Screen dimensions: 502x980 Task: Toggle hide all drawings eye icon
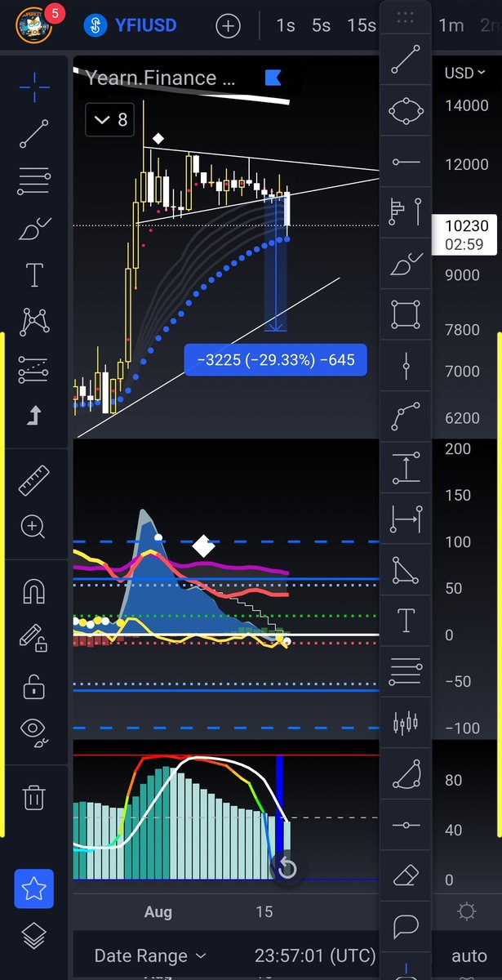coord(34,732)
